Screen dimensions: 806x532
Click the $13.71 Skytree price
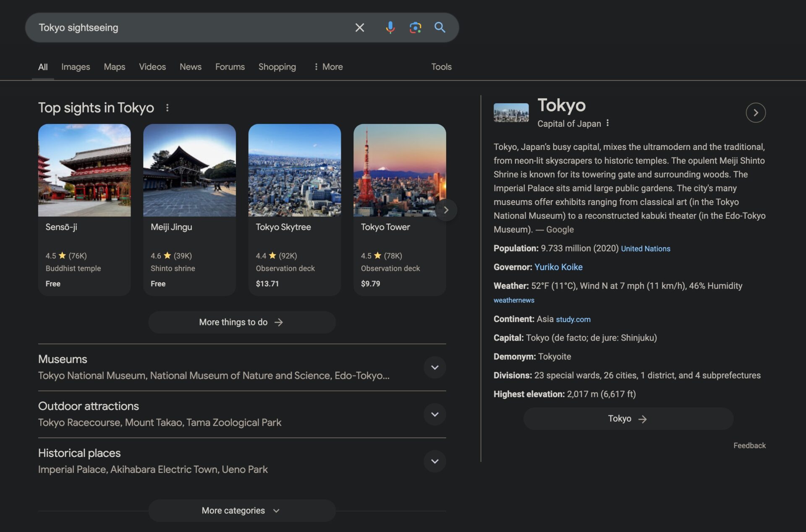click(x=267, y=284)
